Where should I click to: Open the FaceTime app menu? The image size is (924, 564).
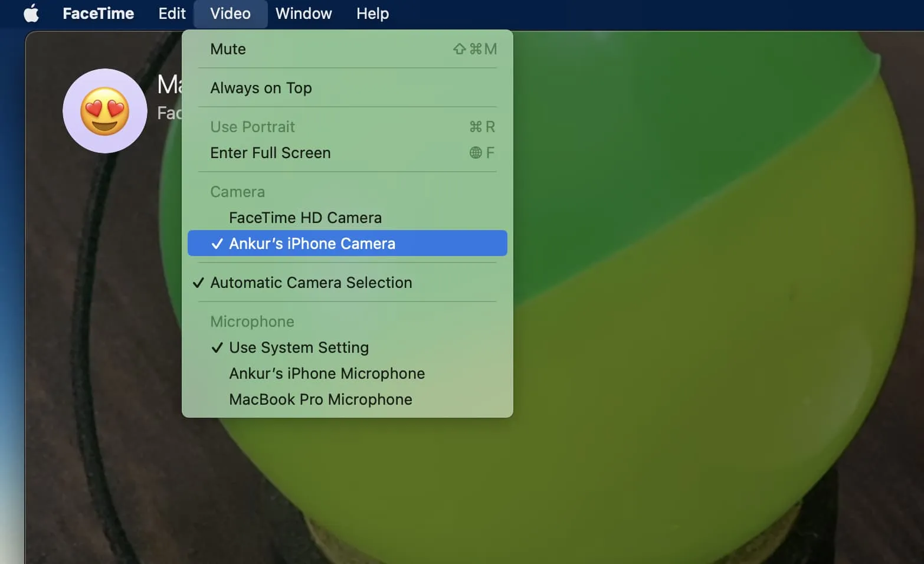tap(99, 13)
